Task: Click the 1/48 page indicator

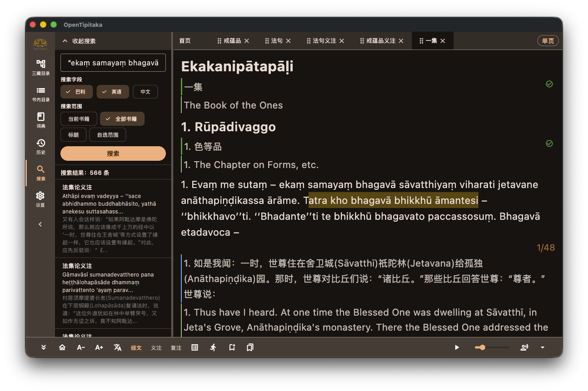Action: (x=546, y=247)
